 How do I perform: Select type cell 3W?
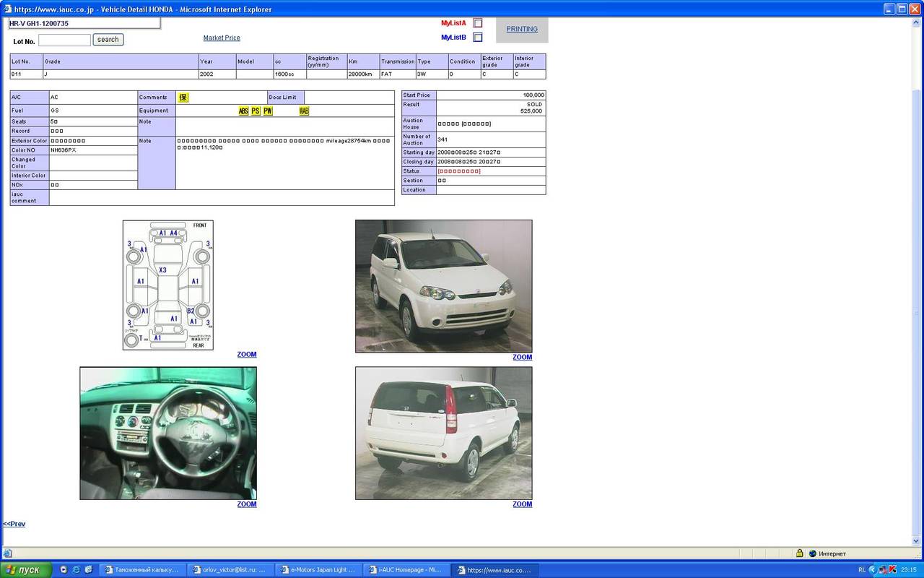pos(432,74)
